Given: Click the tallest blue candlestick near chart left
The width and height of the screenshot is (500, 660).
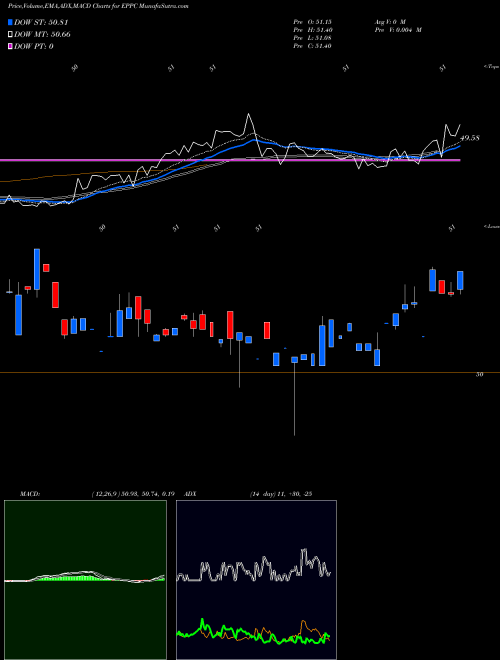Looking at the screenshot, I should tap(37, 269).
